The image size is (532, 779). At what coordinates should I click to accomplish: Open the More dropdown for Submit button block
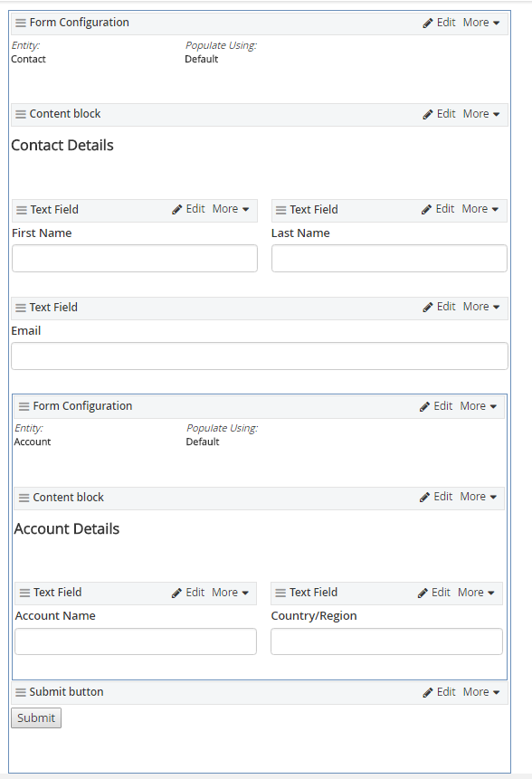click(x=481, y=692)
